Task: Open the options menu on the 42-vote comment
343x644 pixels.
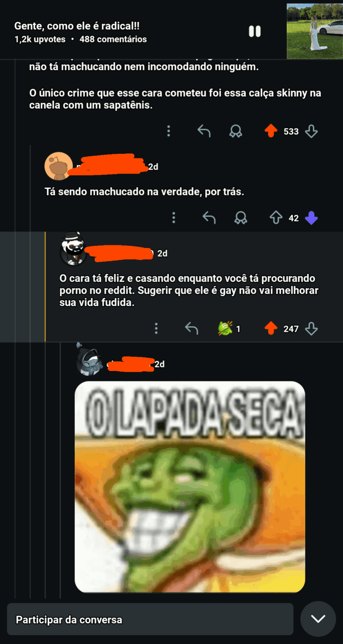Action: [x=174, y=218]
